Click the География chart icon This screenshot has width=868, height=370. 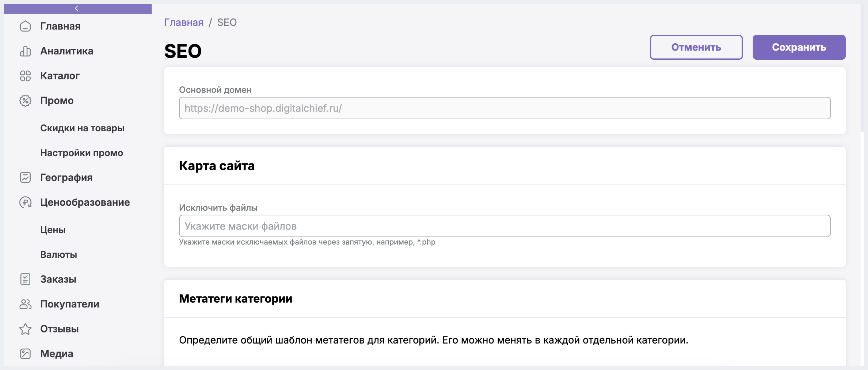click(25, 178)
